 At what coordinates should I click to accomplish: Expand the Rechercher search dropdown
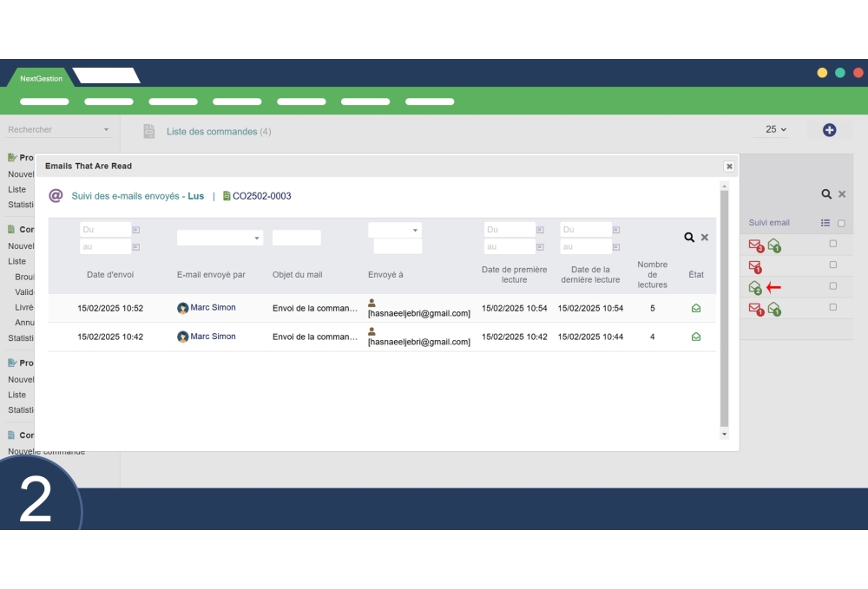pos(105,129)
